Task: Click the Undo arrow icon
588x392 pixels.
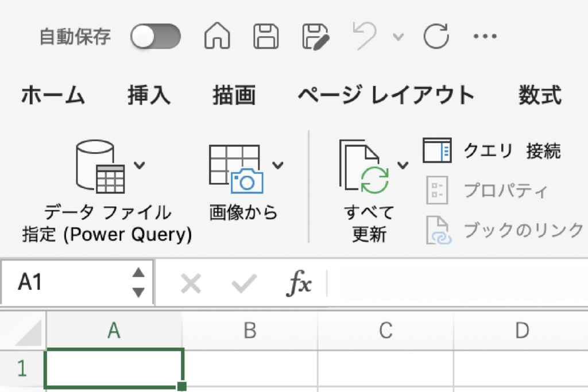Action: point(365,37)
